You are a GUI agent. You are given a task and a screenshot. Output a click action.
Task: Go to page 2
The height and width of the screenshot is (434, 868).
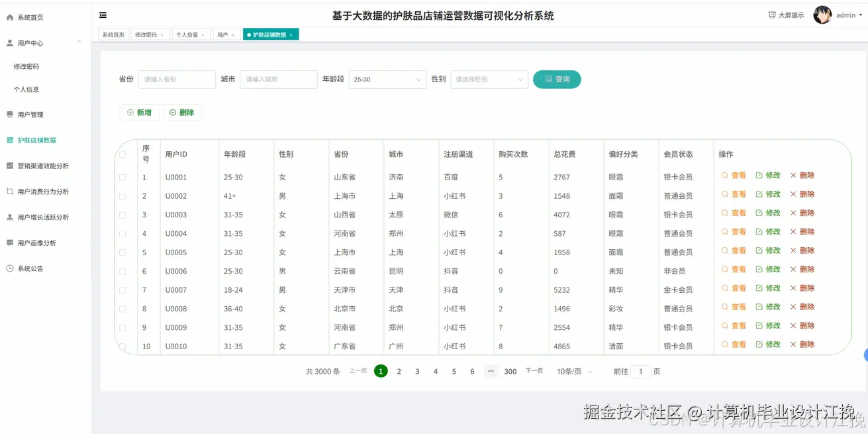tap(399, 372)
